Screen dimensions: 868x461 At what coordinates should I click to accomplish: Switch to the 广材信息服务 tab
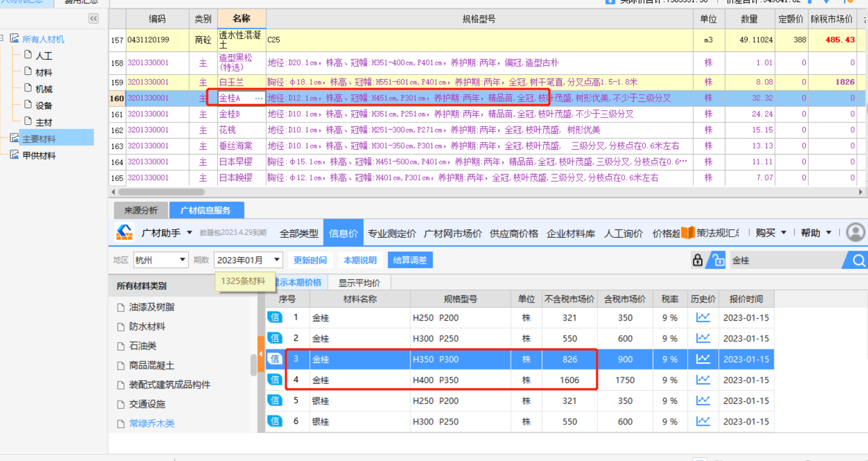click(206, 210)
